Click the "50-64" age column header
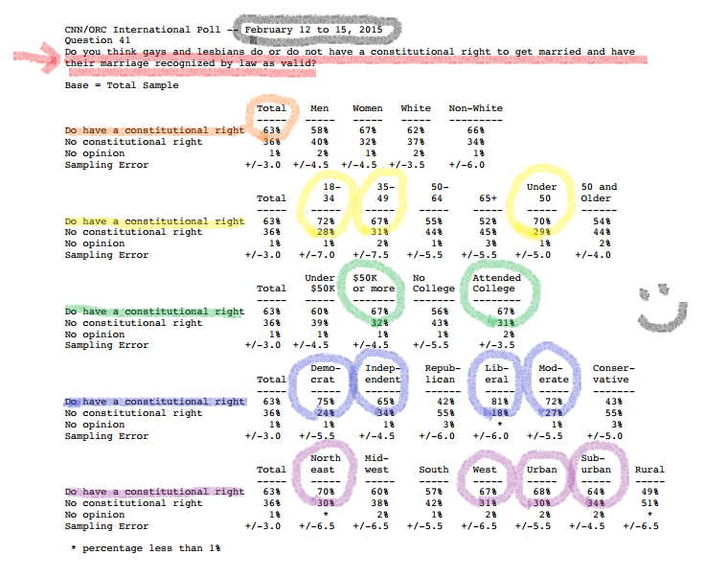The width and height of the screenshot is (728, 577). 440,193
